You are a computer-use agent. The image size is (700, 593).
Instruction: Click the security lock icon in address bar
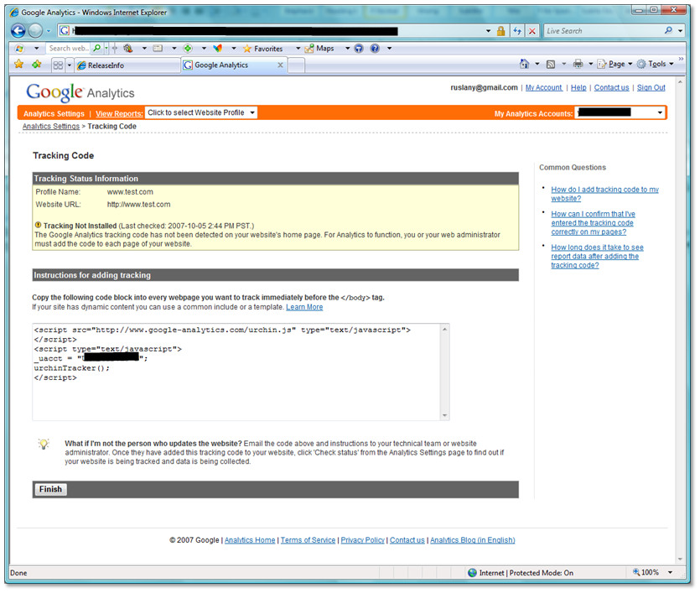point(500,31)
